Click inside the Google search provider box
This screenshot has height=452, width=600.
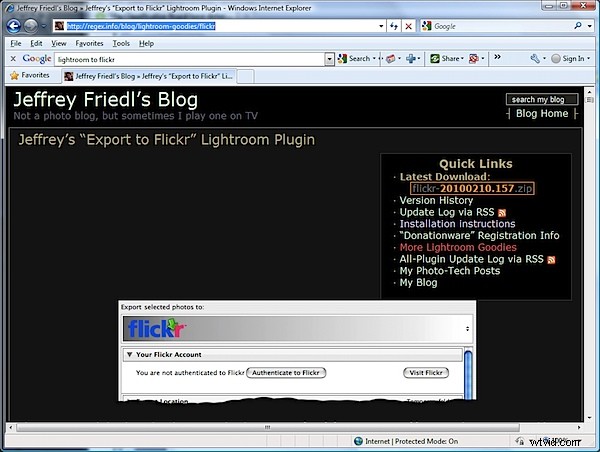pyautogui.click(x=497, y=26)
